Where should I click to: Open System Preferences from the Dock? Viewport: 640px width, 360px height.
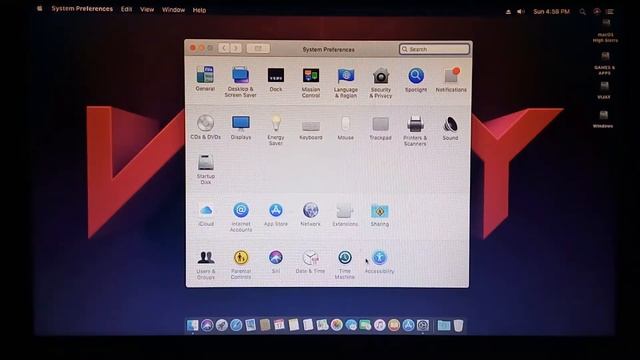[423, 325]
